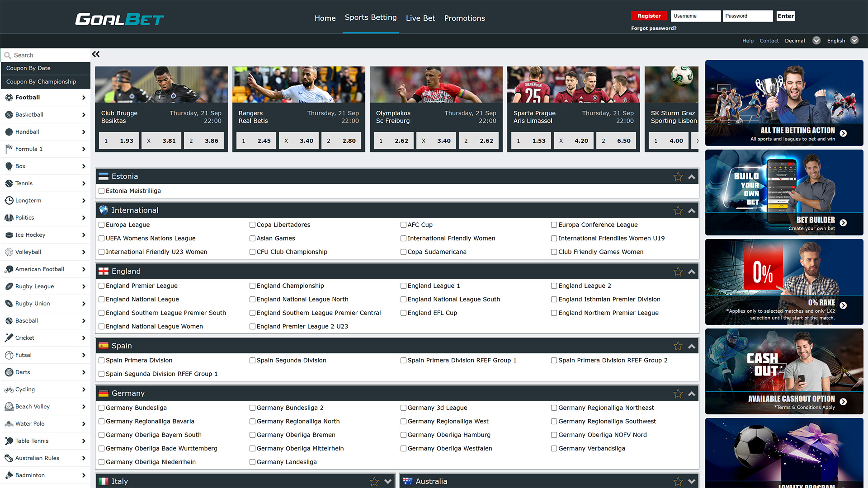Click the Ice Hockey puck icon
868x488 pixels.
click(9, 235)
